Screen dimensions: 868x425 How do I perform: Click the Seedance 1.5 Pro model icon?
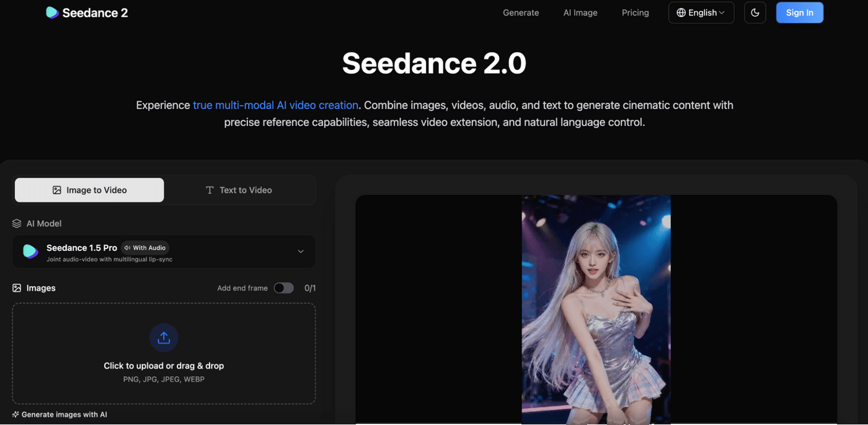(30, 252)
